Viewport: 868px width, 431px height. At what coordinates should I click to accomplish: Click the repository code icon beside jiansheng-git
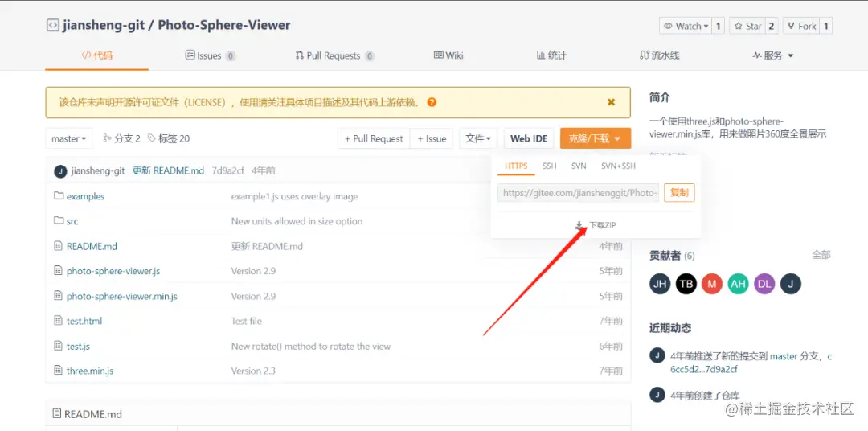pos(52,26)
